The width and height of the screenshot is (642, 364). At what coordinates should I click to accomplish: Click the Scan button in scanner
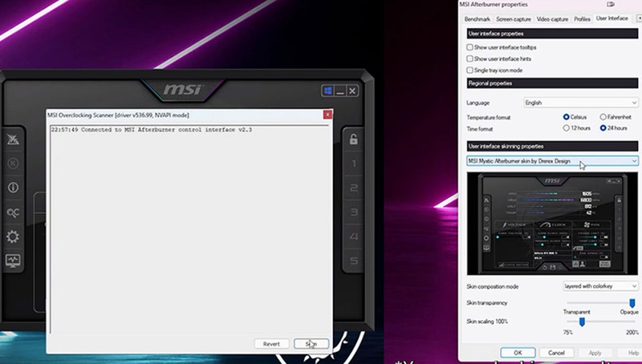tap(311, 344)
